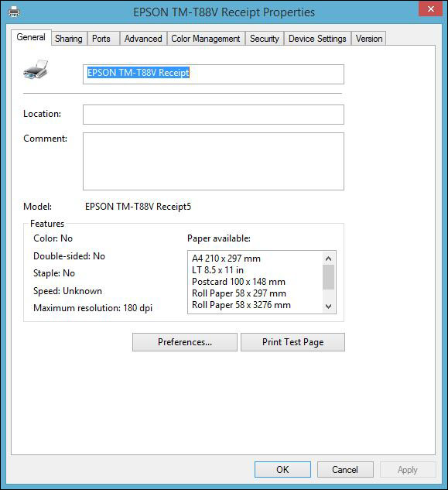
Task: Click the Apply button
Action: (408, 469)
